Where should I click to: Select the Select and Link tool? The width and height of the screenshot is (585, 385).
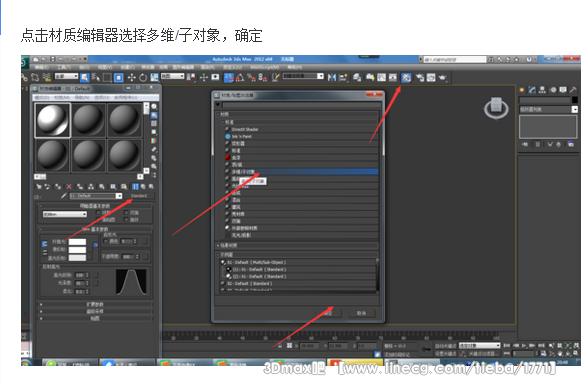pyautogui.click(x=24, y=77)
